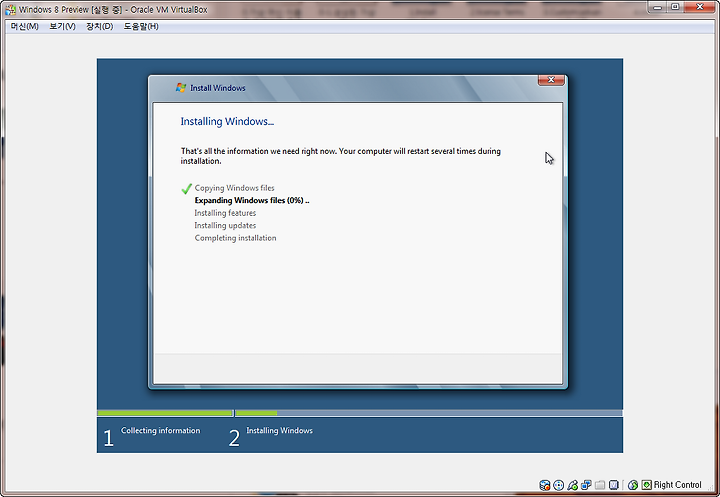Screen dimensions: 720x497
Task: Click the keyboard capture host key icon
Action: pos(647,485)
